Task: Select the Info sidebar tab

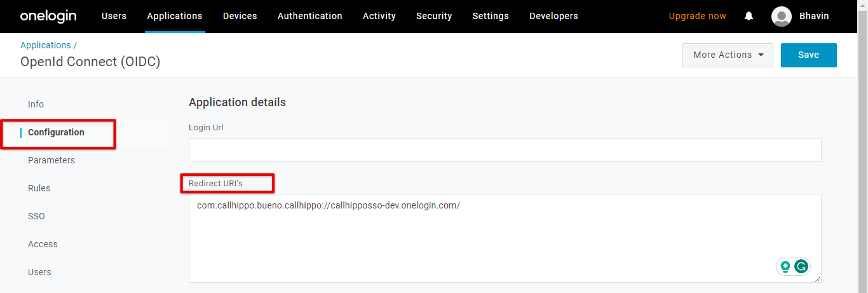Action: pyautogui.click(x=36, y=104)
